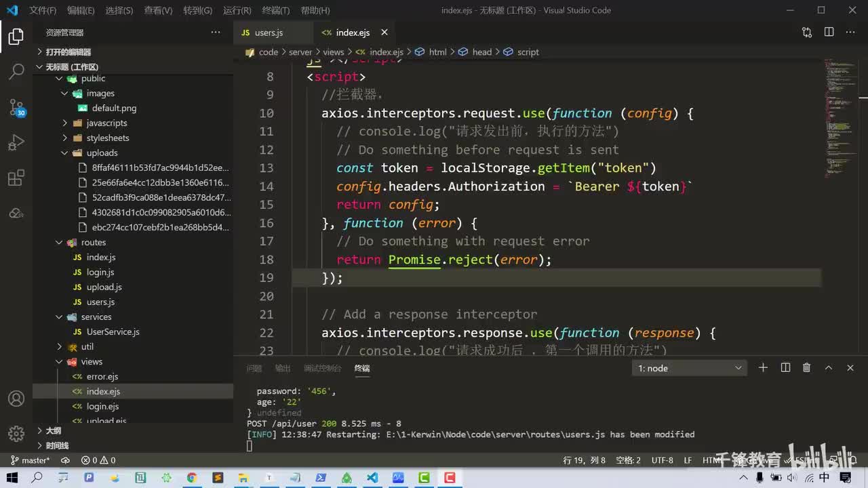This screenshot has height=488, width=868.
Task: Open Windows taskbar search
Action: click(x=37, y=478)
